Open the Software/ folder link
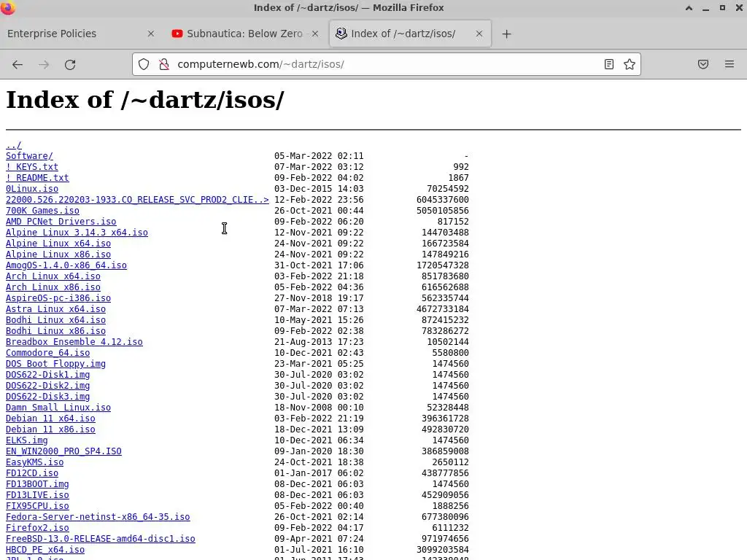 coord(29,156)
